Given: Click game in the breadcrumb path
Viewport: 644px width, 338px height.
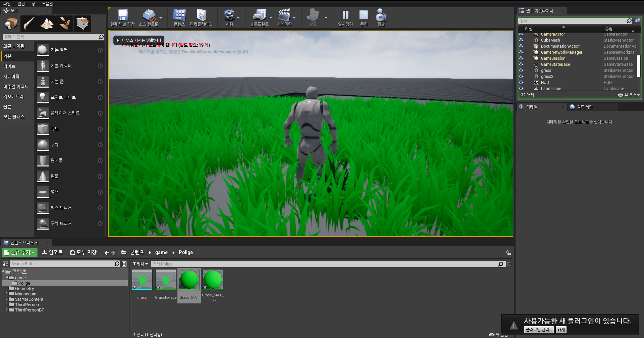Looking at the screenshot, I should [161, 252].
